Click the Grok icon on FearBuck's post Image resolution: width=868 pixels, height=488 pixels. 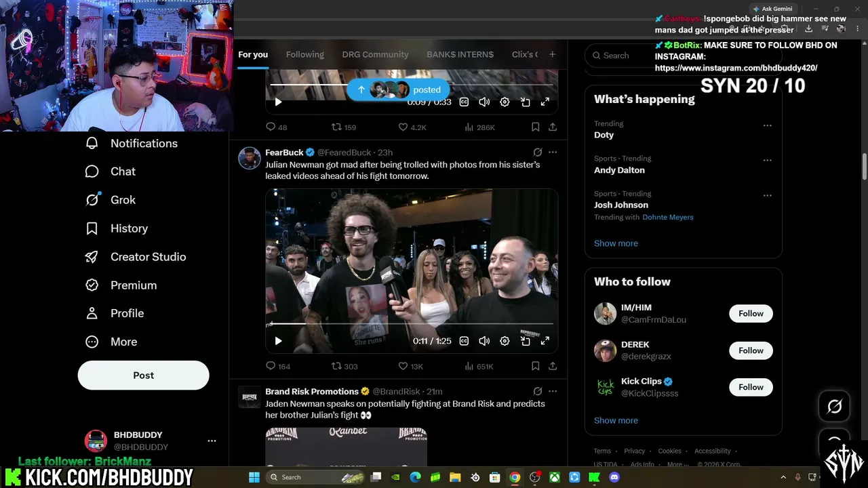click(x=538, y=152)
